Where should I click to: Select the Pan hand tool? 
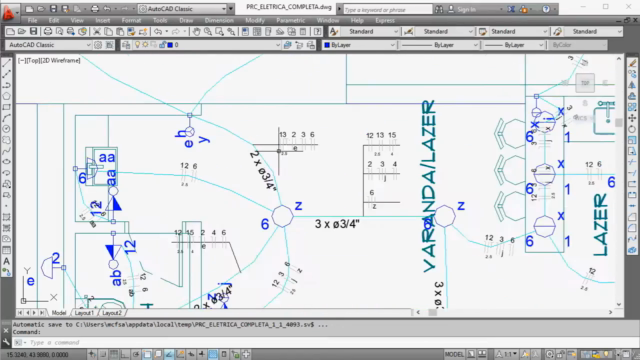point(196,31)
